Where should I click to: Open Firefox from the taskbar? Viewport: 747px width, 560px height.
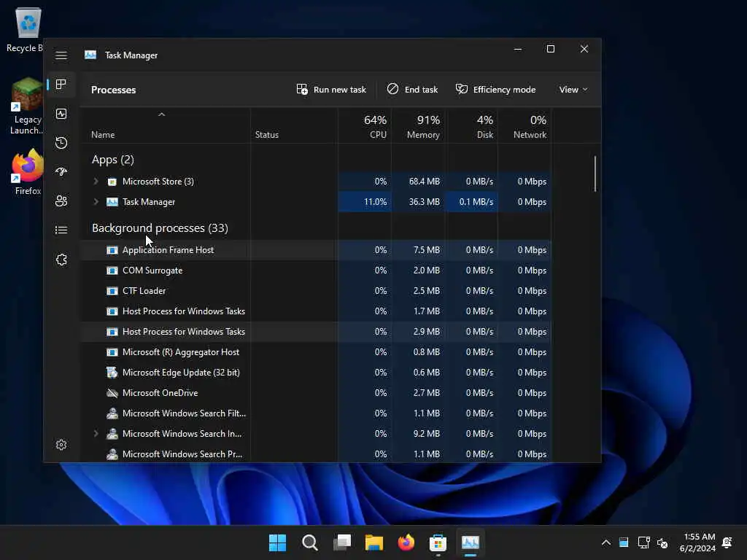[406, 542]
